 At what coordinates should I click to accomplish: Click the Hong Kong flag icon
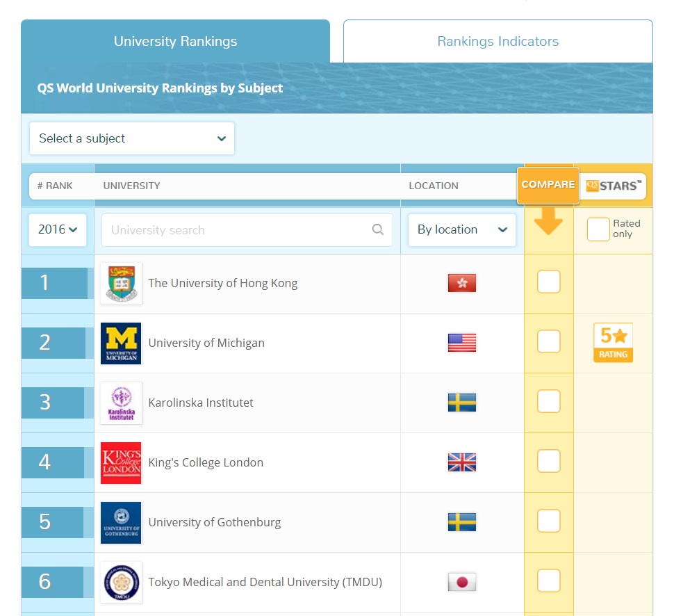point(462,283)
